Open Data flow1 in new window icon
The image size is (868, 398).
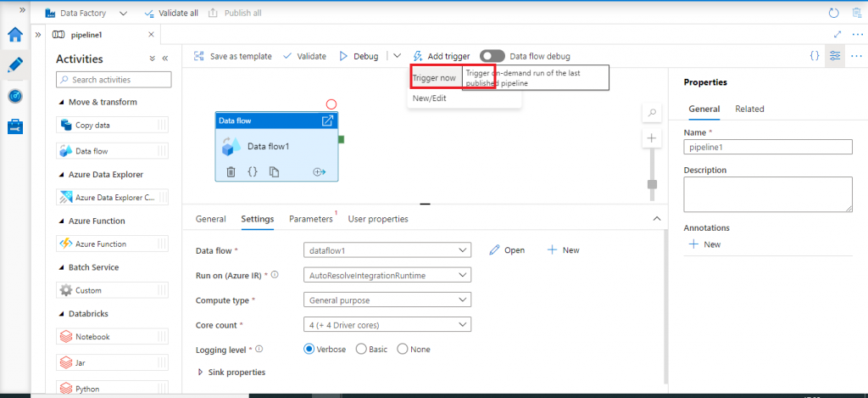tap(327, 121)
